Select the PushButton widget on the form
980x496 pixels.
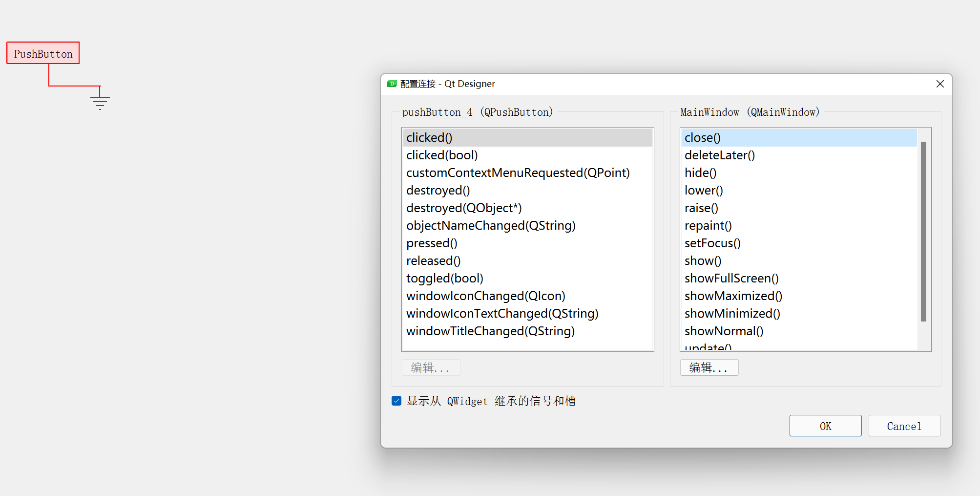click(42, 53)
